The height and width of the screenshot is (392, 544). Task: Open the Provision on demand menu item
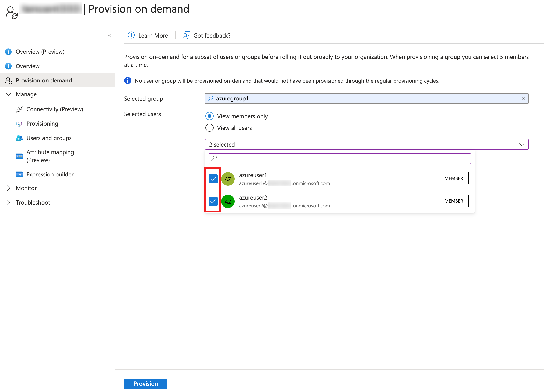point(44,80)
